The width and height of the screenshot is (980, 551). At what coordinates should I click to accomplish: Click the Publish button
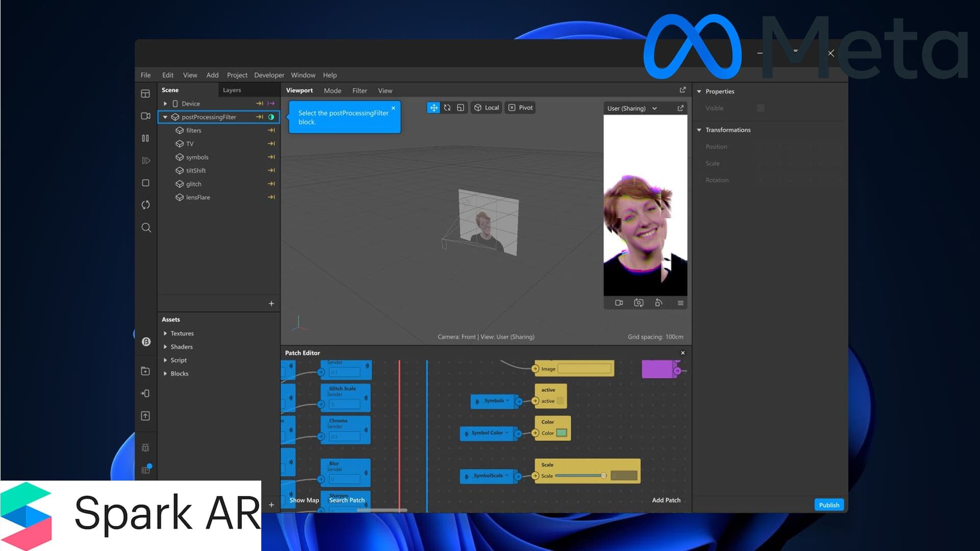[829, 505]
